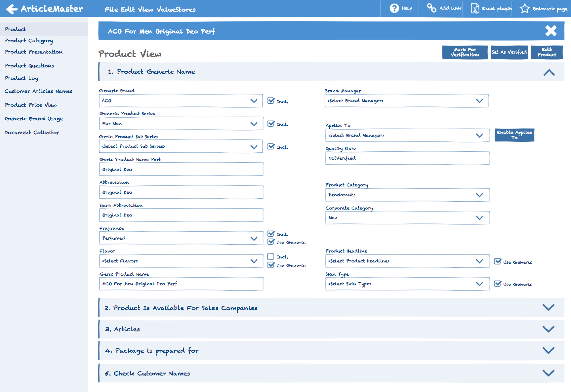Open Customer Articles Names in sidebar

38,91
